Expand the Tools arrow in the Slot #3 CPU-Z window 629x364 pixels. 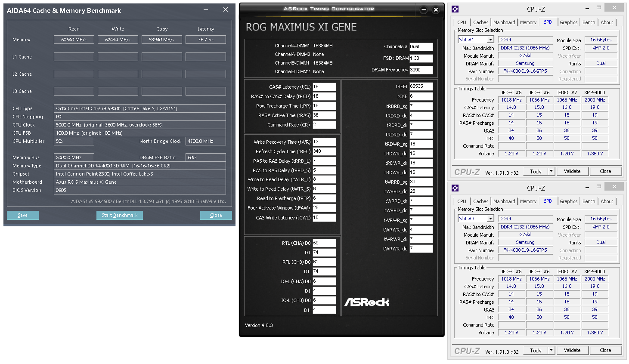[551, 350]
